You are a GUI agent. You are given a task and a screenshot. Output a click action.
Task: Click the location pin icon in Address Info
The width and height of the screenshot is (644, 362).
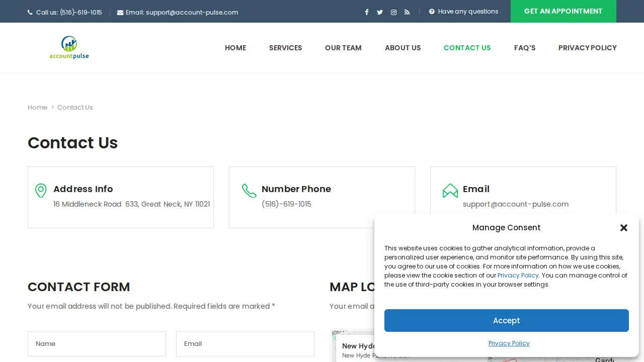pos(41,191)
